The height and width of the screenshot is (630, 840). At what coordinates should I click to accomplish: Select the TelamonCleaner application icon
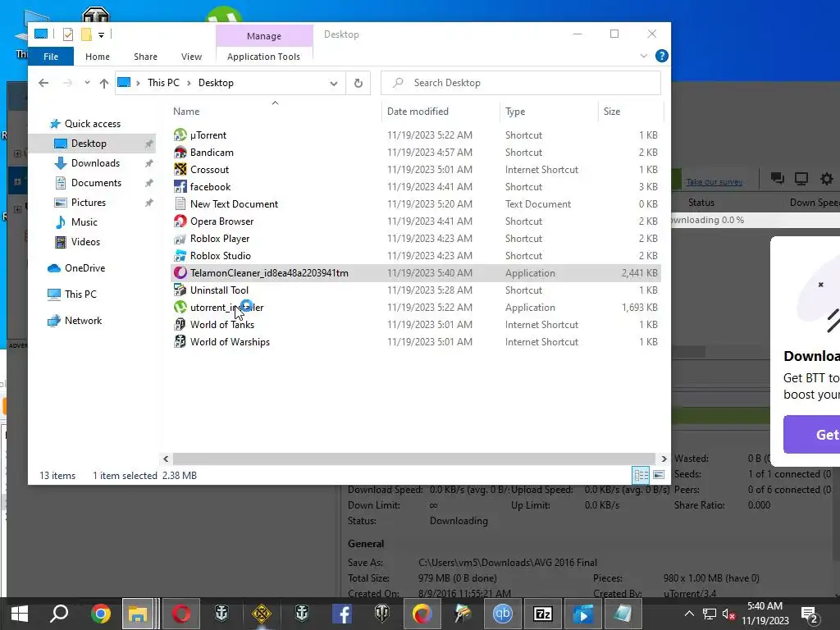[x=180, y=272]
